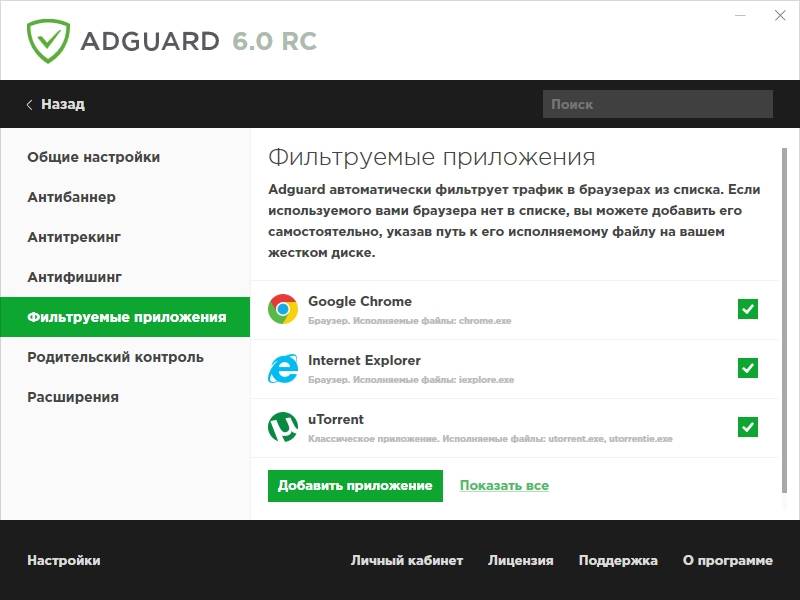The width and height of the screenshot is (800, 600).
Task: Open the Лицензия page
Action: [520, 560]
